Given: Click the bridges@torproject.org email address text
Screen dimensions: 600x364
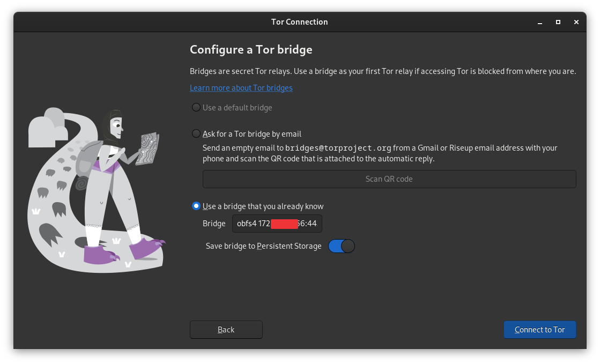Looking at the screenshot, I should coord(338,148).
